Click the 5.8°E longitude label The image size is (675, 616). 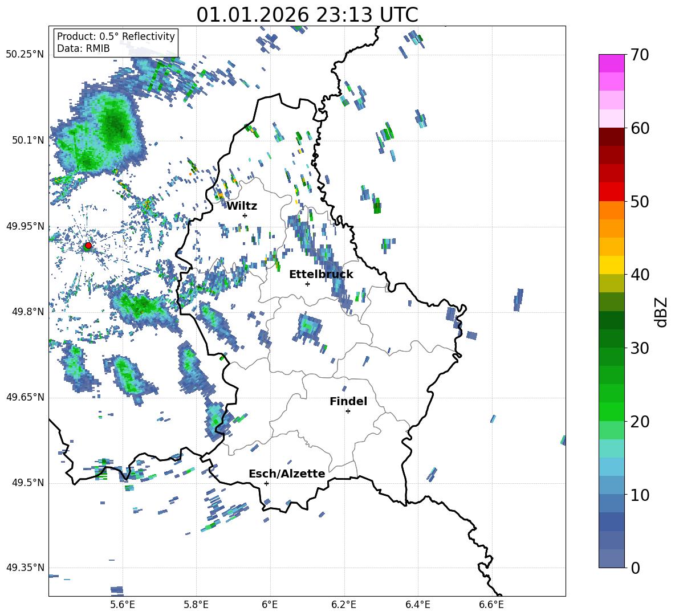coord(196,605)
